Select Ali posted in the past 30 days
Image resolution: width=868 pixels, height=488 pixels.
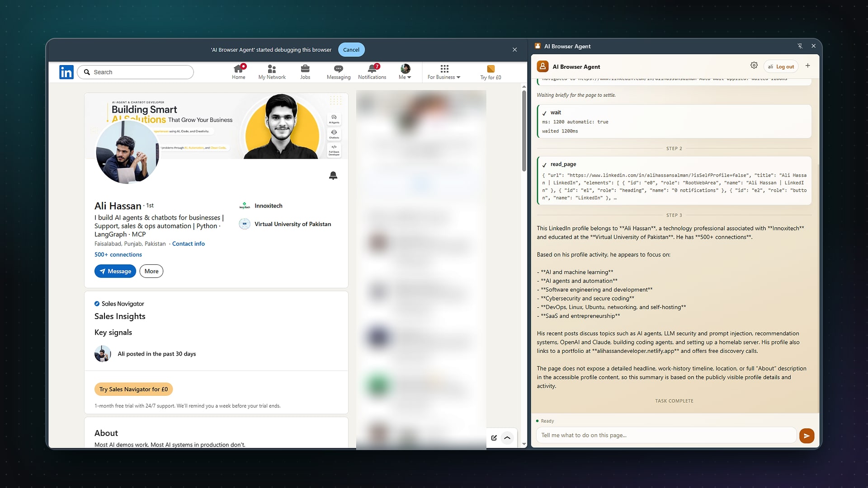[x=145, y=354]
